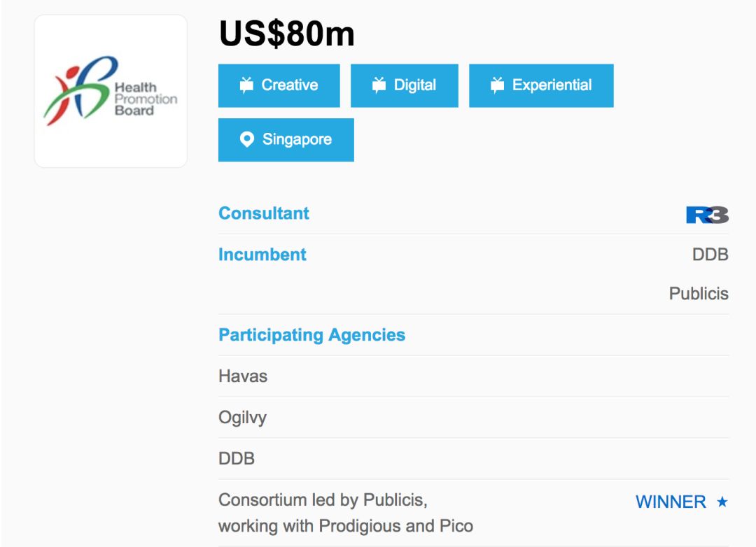Viewport: 756px width, 547px height.
Task: Click the Havas agency row
Action: [473, 376]
